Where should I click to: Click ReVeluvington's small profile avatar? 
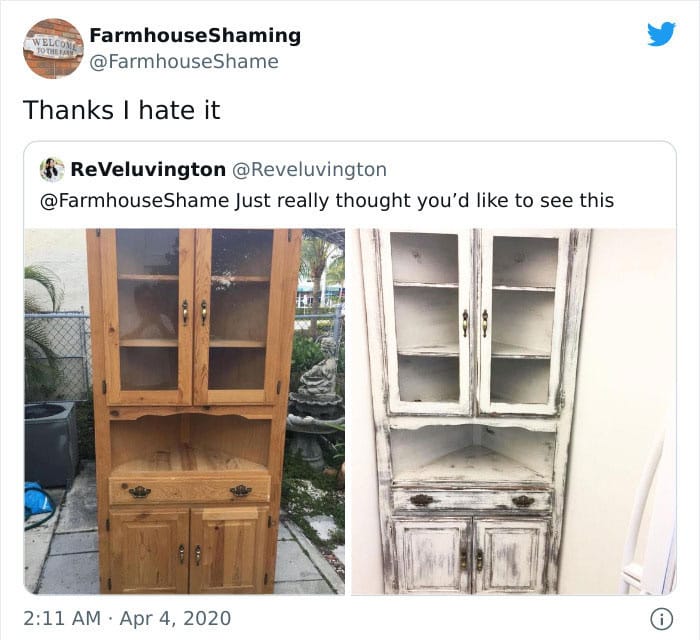52,170
